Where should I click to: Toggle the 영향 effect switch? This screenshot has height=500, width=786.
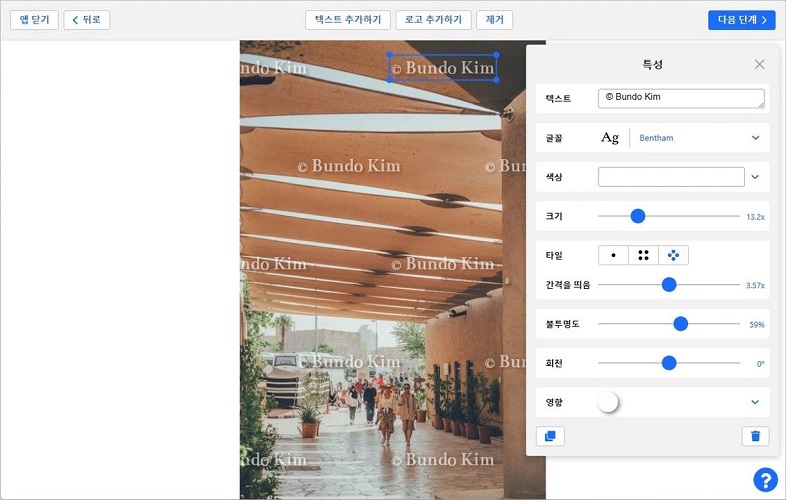pos(608,402)
